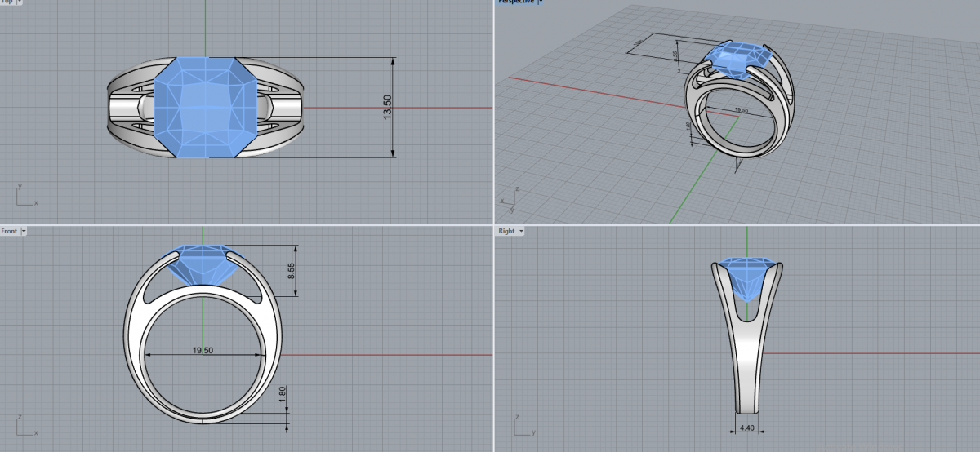Open the Perspective viewport dropdown arrow

(541, 2)
